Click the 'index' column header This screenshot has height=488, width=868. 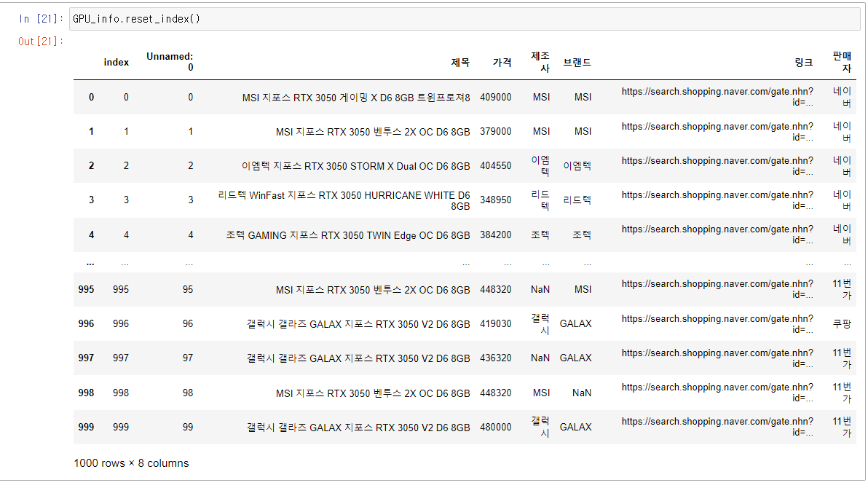[117, 62]
